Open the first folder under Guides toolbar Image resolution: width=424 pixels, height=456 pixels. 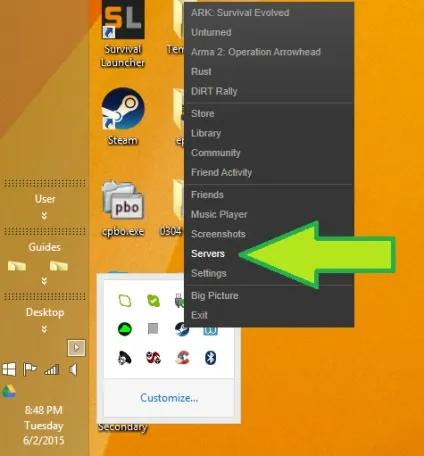(x=17, y=266)
